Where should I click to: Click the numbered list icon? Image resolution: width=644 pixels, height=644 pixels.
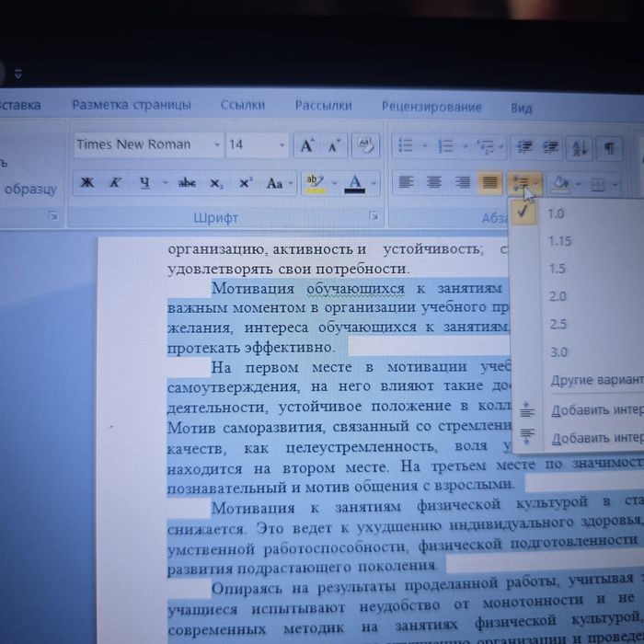coord(446,145)
